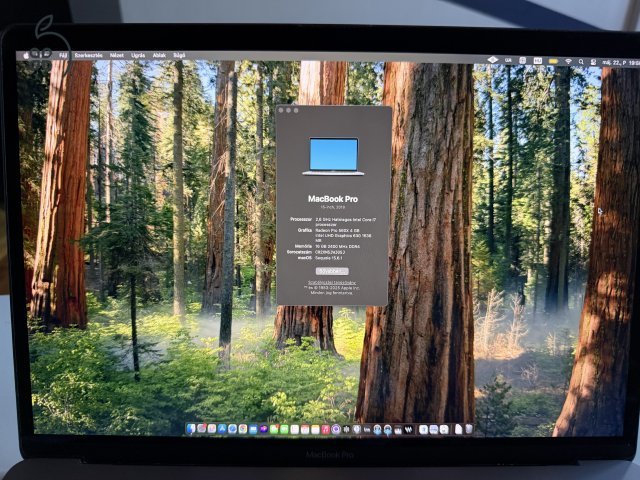Viewport: 640px width, 480px height.
Task: Select the Processzor row in About window
Action: coord(332,222)
